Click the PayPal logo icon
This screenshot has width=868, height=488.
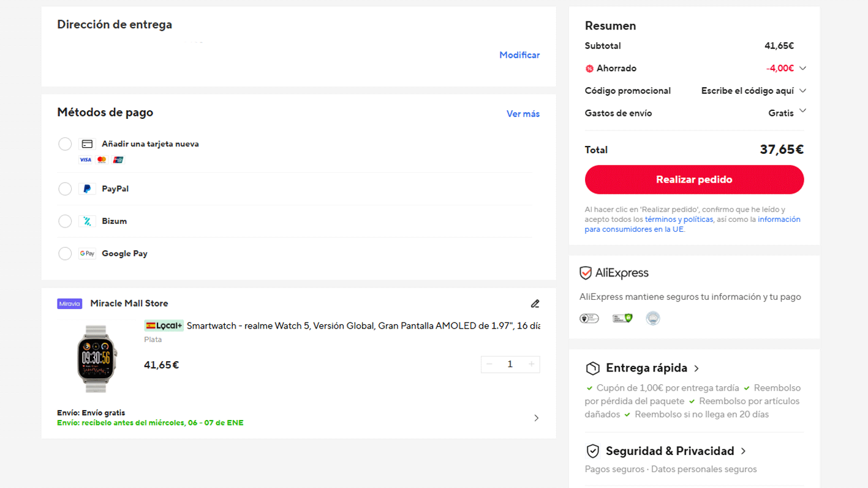(87, 189)
